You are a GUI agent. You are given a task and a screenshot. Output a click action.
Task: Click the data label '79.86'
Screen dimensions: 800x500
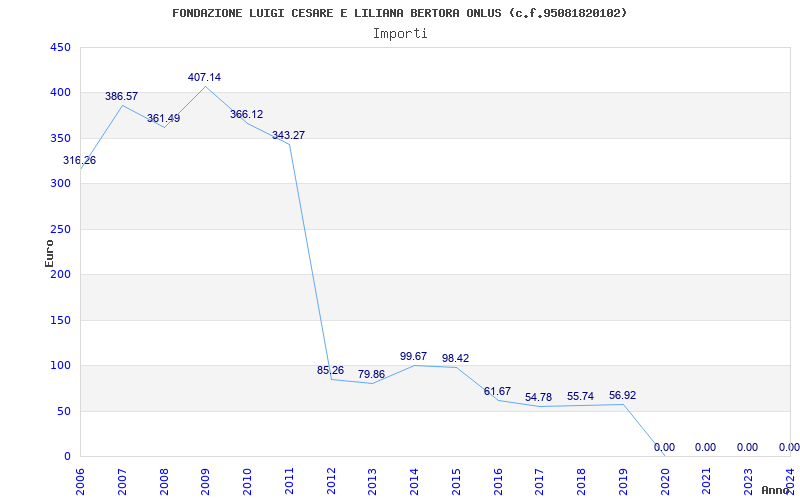coord(371,374)
